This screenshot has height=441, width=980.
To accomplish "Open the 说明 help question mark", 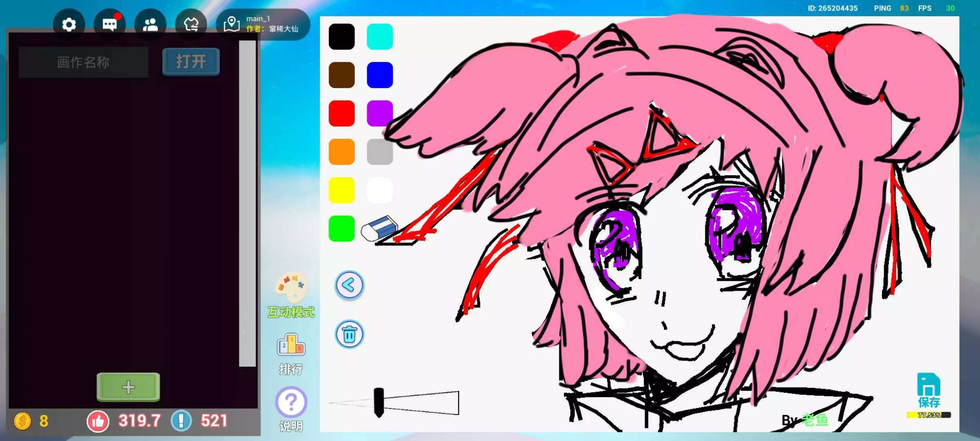I will 291,402.
